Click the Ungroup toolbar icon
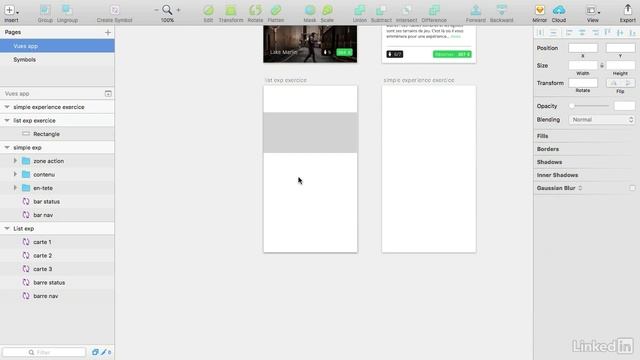Viewport: 640px width, 360px height. (67, 10)
